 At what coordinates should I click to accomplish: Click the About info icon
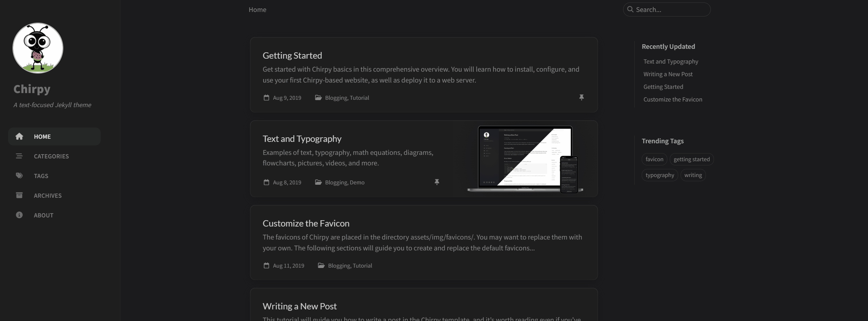pos(19,215)
